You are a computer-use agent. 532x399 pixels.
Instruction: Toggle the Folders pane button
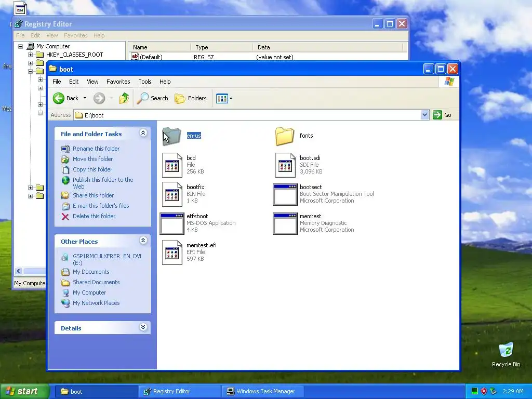click(190, 98)
